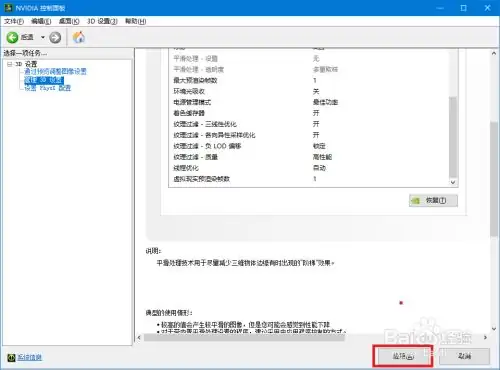Viewport: 500px width, 370px height.
Task: Maximize the NVIDIA control panel window
Action: pos(464,8)
